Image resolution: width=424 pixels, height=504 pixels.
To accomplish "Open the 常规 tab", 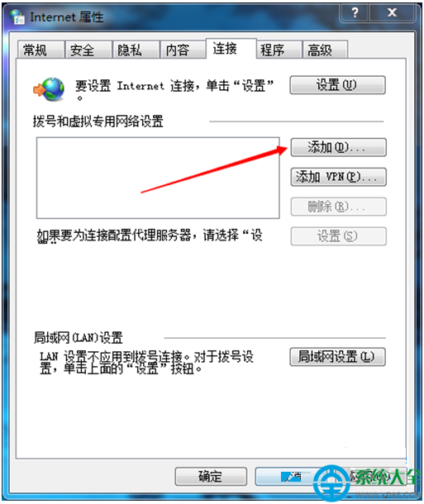I will [x=40, y=50].
